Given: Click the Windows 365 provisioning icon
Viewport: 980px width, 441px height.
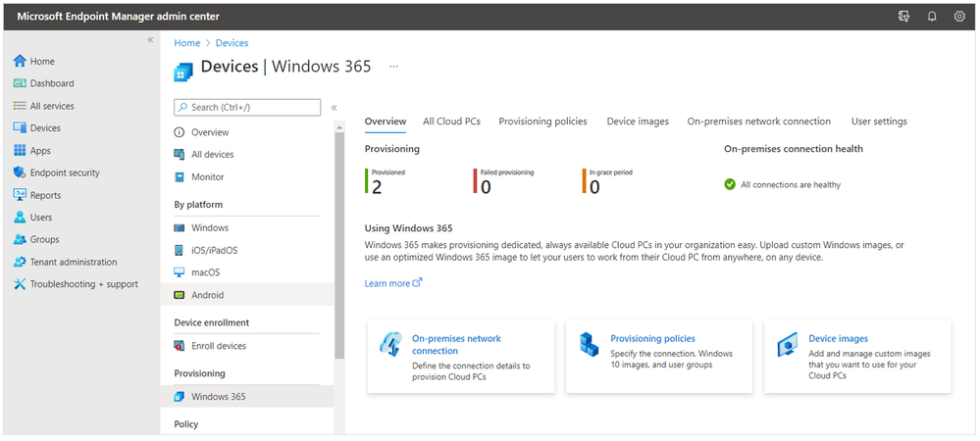Looking at the screenshot, I should coord(180,397).
